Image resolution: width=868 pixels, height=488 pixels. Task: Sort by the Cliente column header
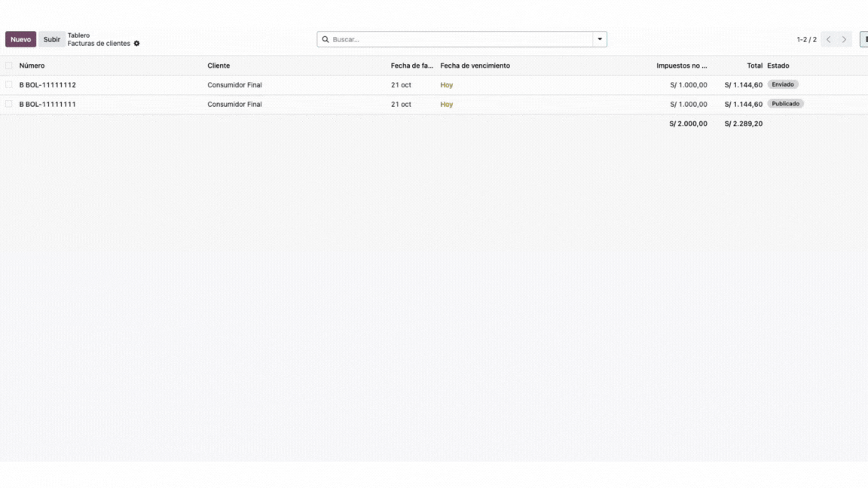[219, 66]
